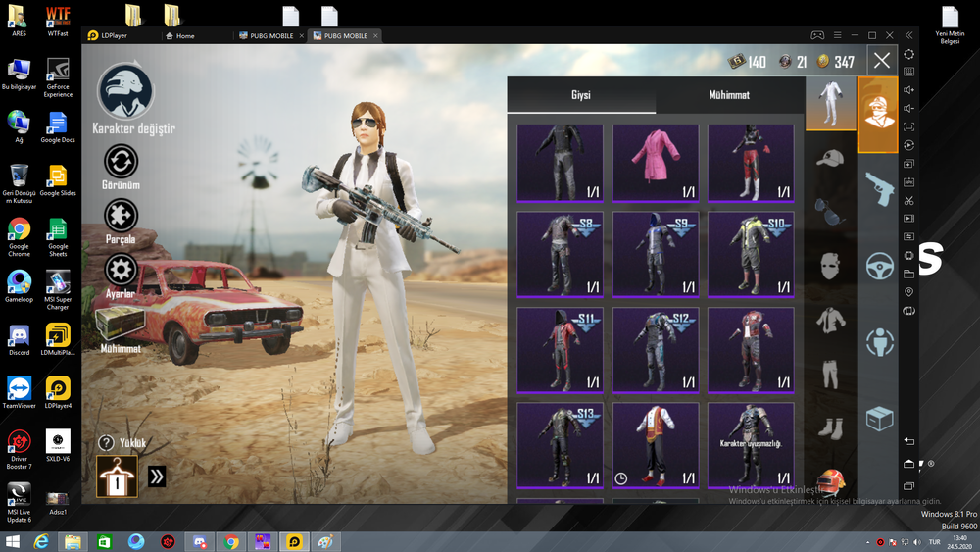The width and height of the screenshot is (980, 552).
Task: Select the white suit outfit category
Action: [x=831, y=104]
